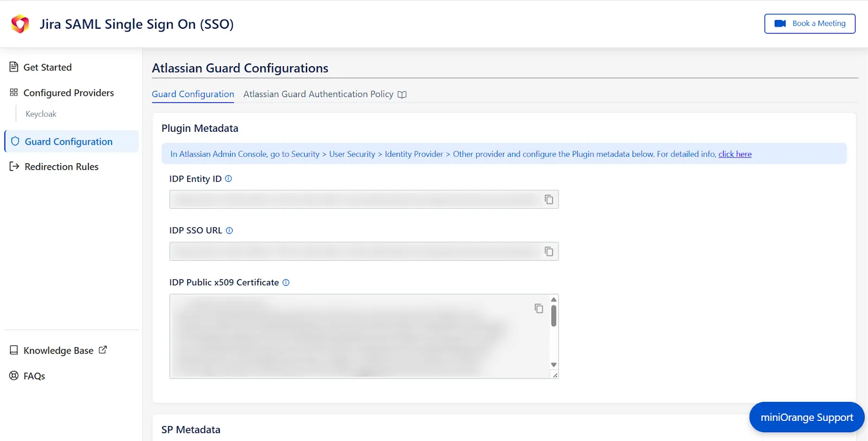Viewport: 868px width, 441px height.
Task: Click the video camera icon in Book a Meeting
Action: (780, 23)
